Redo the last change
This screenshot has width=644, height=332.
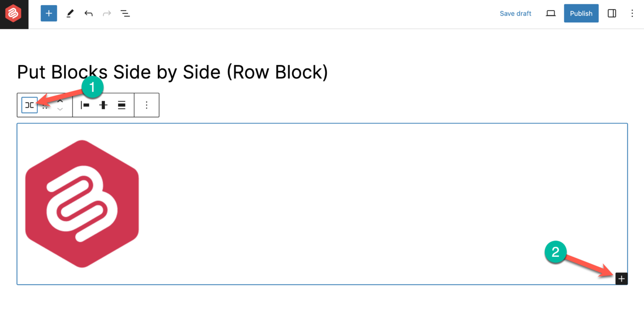106,13
